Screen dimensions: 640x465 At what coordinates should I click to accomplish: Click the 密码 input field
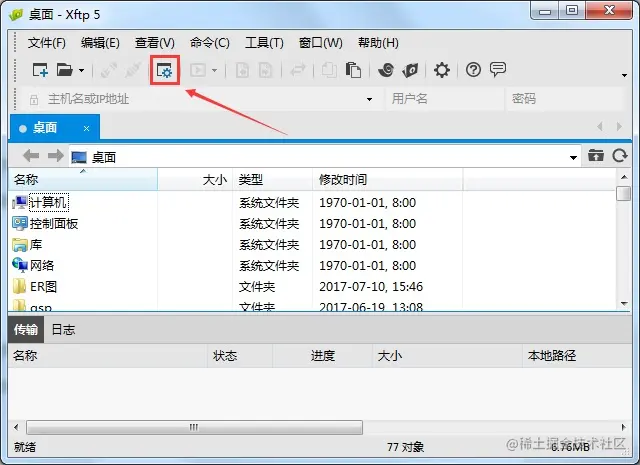[565, 99]
